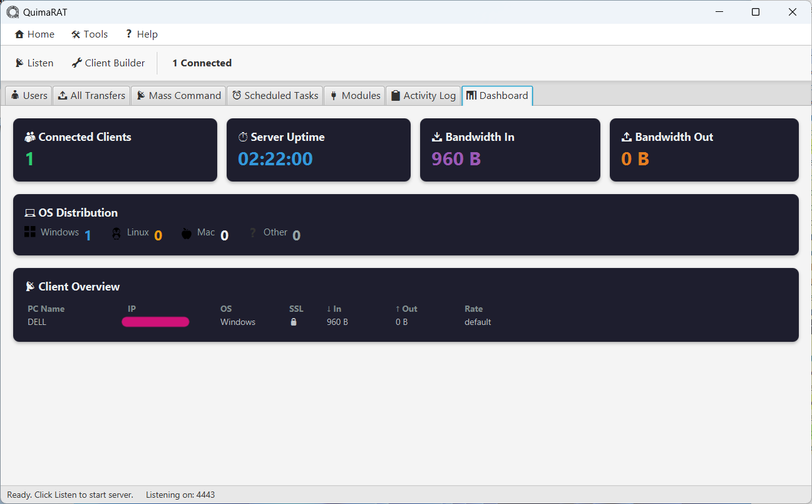This screenshot has height=504, width=812.
Task: Open the Help menu
Action: point(141,34)
